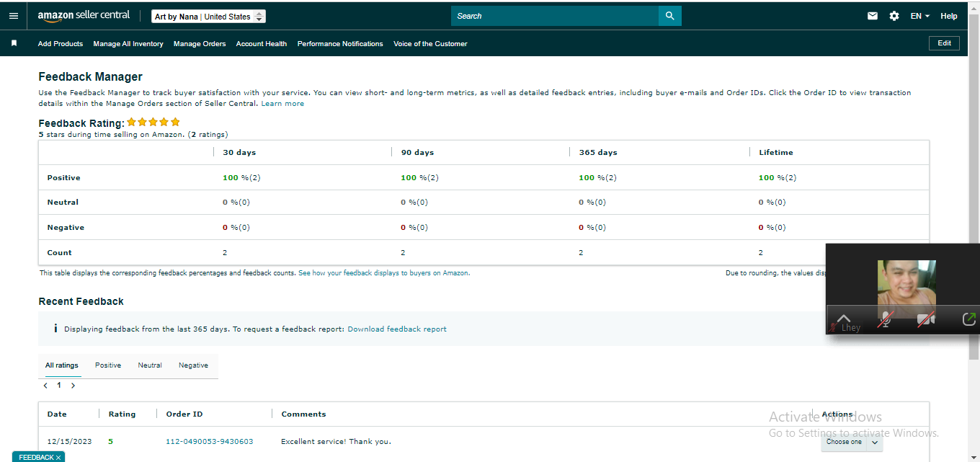The width and height of the screenshot is (980, 462).
Task: Open Manage All Inventory
Action: coord(128,44)
